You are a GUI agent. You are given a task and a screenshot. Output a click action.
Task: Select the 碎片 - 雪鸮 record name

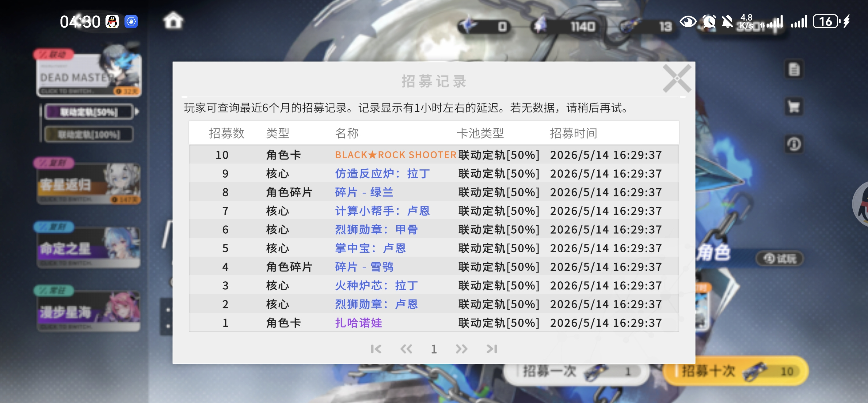tap(364, 267)
